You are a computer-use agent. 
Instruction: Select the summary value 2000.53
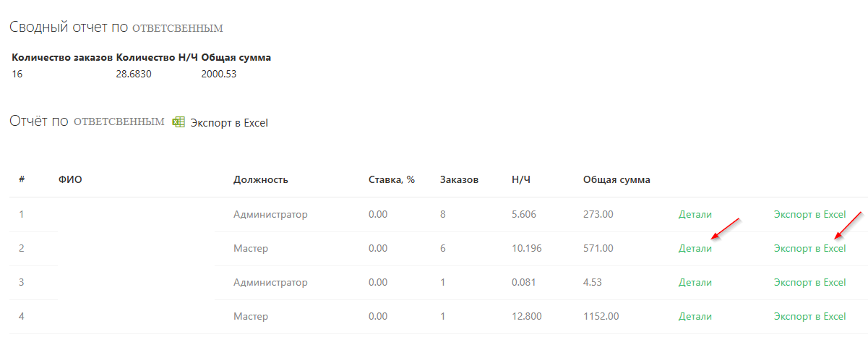coord(219,74)
